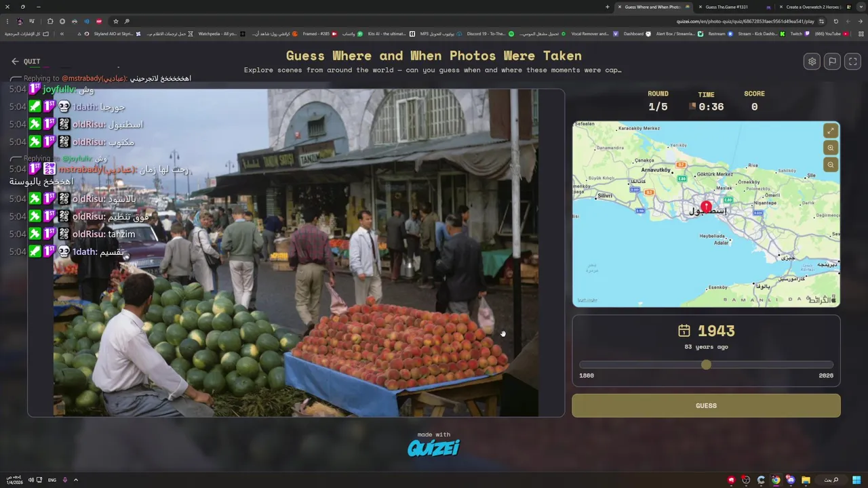Open Restream bookmark
This screenshot has height=488, width=868.
(x=721, y=34)
